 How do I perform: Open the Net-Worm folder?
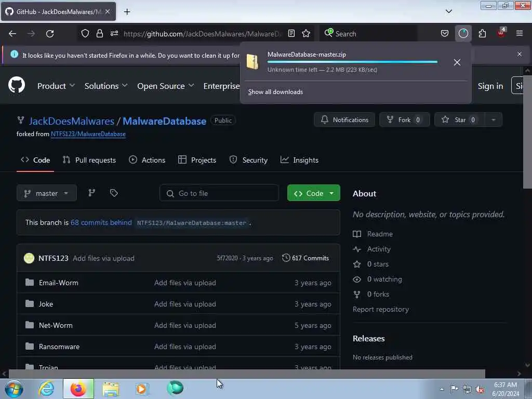[56, 325]
